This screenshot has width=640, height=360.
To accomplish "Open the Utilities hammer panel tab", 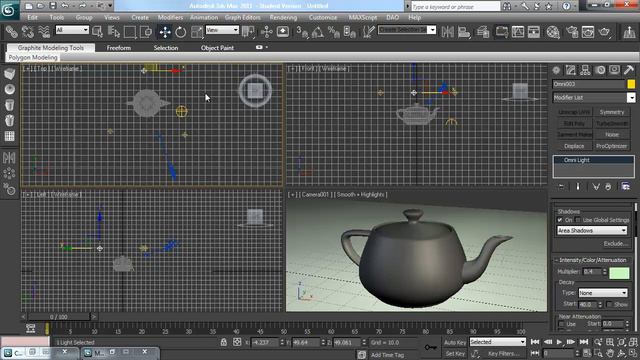I will click(x=629, y=70).
